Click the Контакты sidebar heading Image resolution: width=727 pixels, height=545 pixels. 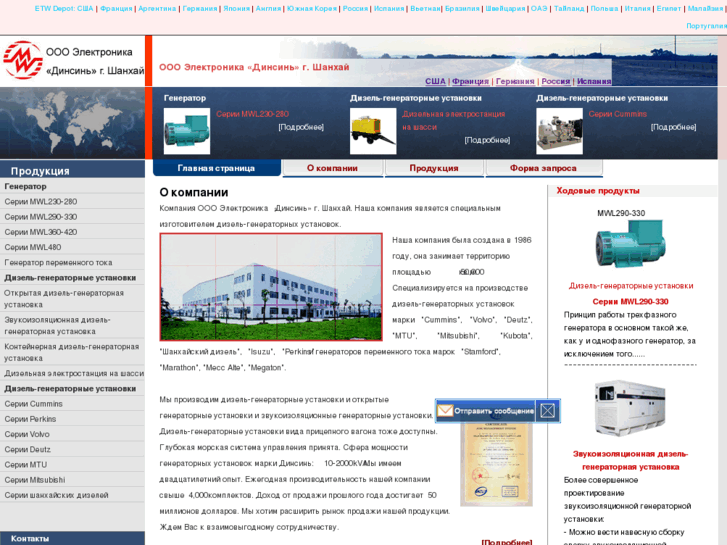30,539
